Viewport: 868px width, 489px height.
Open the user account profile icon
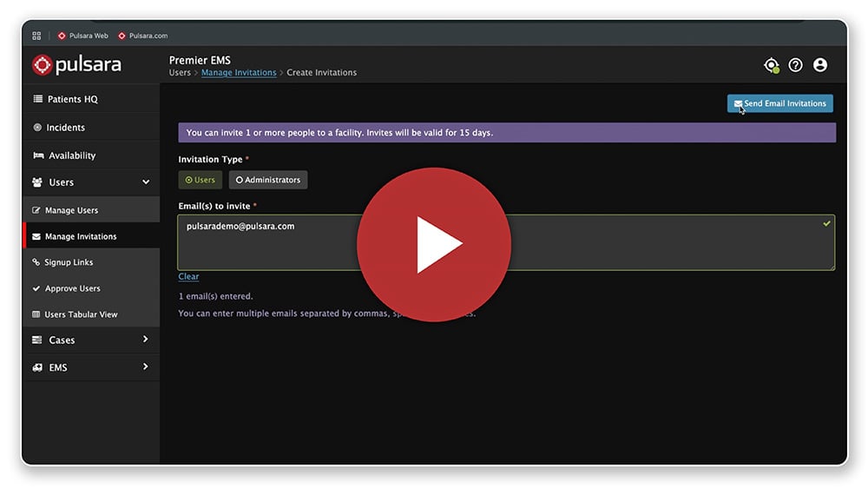pos(820,65)
